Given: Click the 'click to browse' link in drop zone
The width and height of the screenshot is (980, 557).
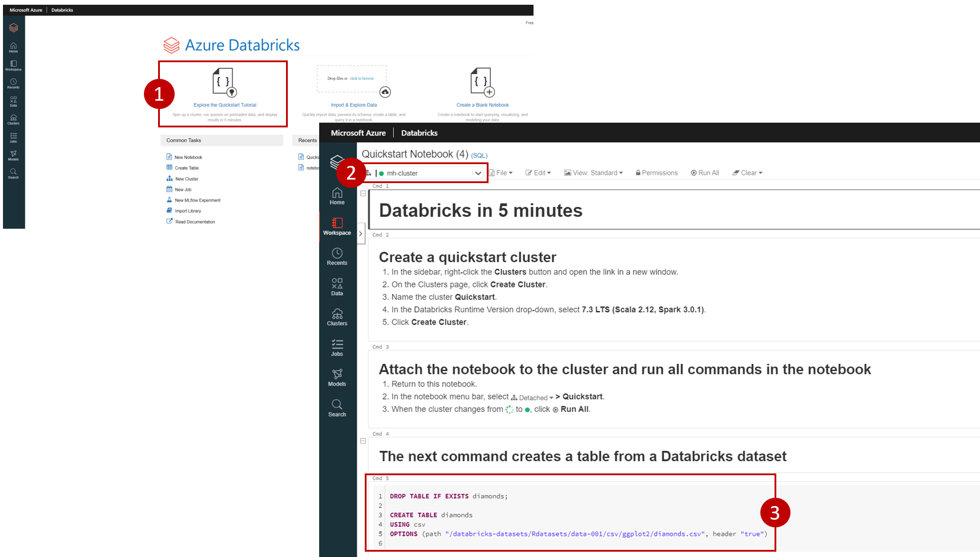Looking at the screenshot, I should [x=362, y=78].
